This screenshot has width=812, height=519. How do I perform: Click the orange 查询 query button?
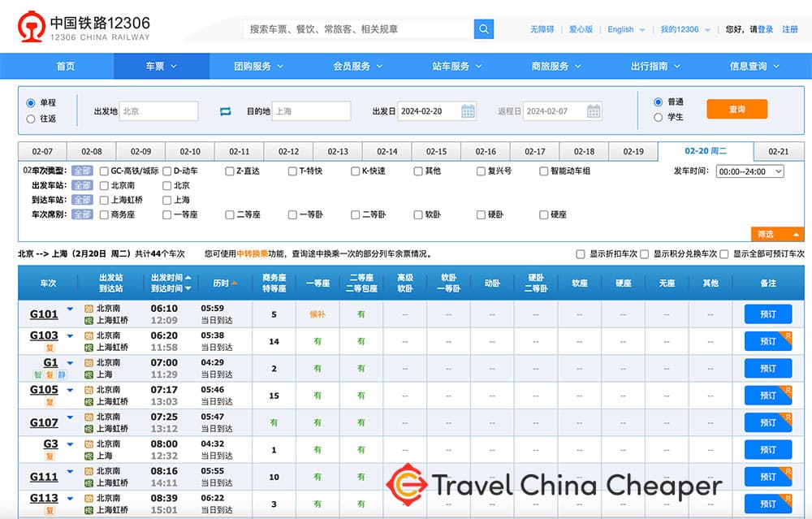(x=736, y=109)
